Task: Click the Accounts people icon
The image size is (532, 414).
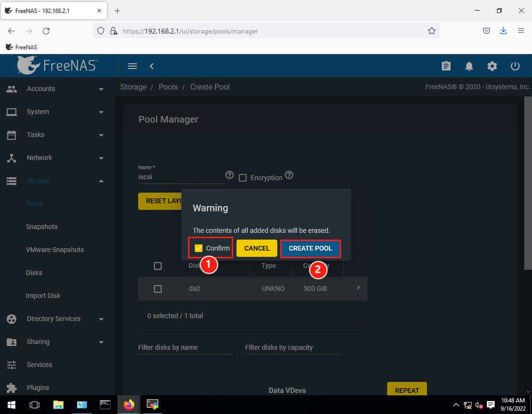Action: click(12, 89)
